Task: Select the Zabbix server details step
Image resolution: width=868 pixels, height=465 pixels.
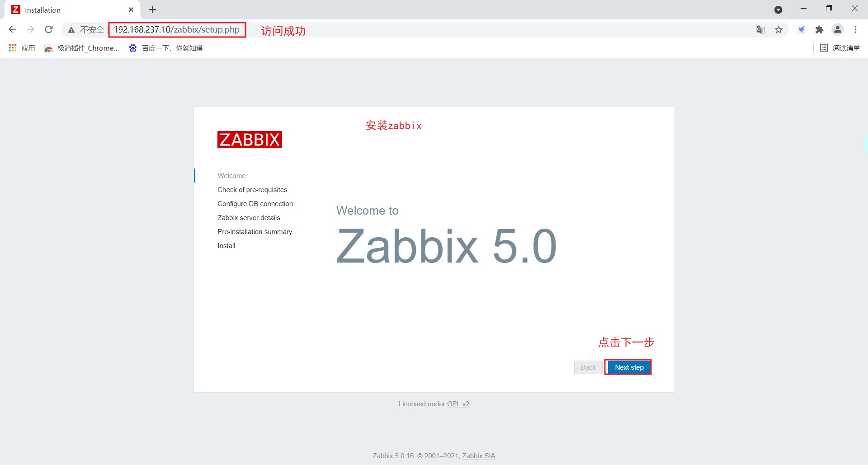Action: (249, 218)
